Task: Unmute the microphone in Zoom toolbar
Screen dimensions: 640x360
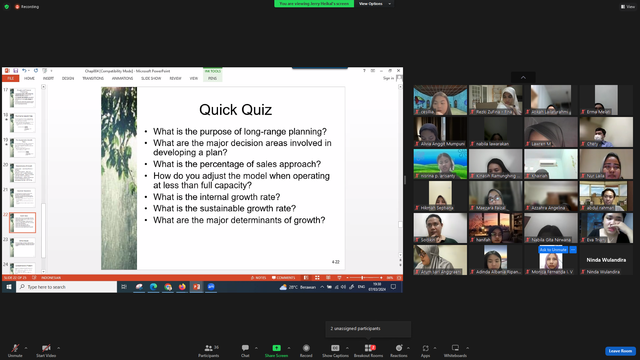Action: click(x=15, y=350)
